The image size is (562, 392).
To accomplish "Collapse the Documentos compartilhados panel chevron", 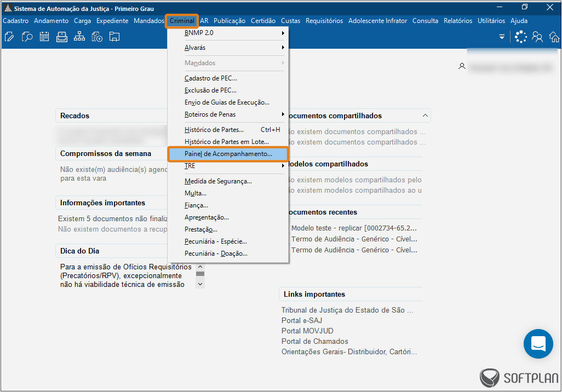I will coord(425,116).
